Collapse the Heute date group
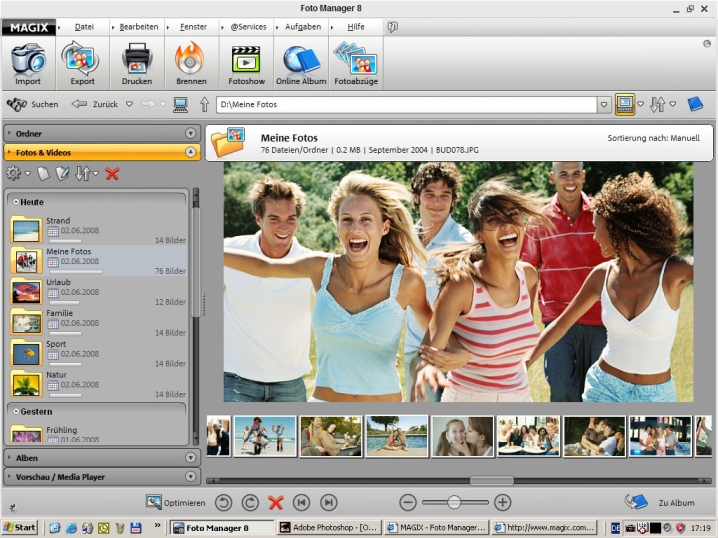This screenshot has height=538, width=718. 17,201
